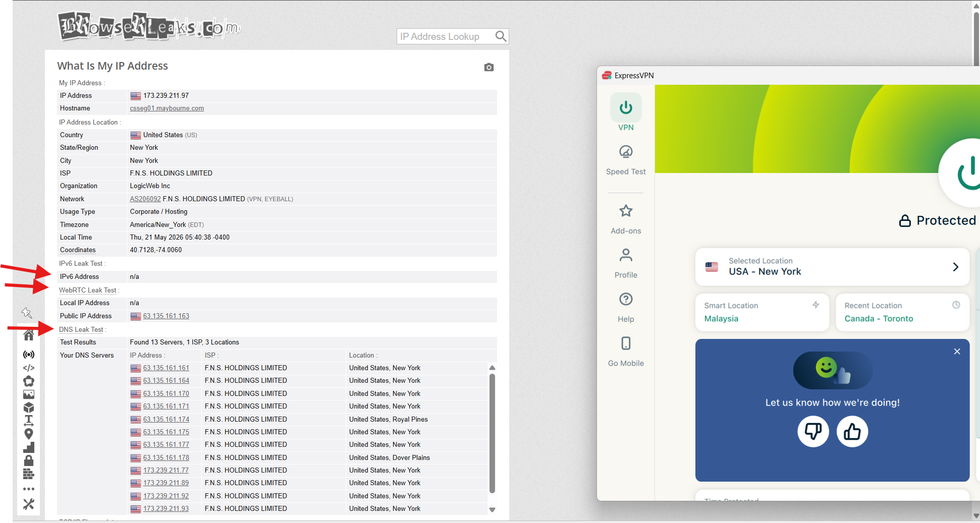Click the 'United States, Royal Pines' location cell
The height and width of the screenshot is (523, 980).
[389, 420]
